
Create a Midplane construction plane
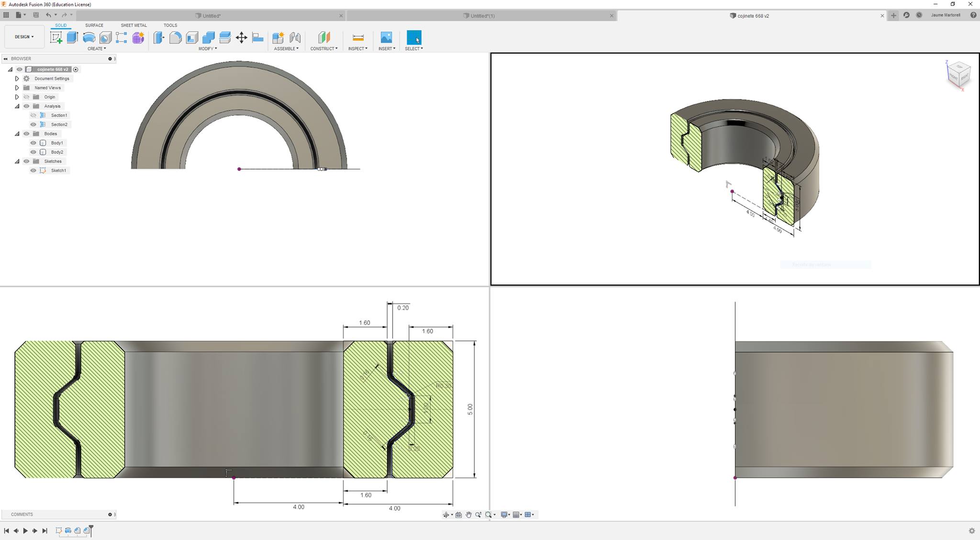pyautogui.click(x=324, y=37)
